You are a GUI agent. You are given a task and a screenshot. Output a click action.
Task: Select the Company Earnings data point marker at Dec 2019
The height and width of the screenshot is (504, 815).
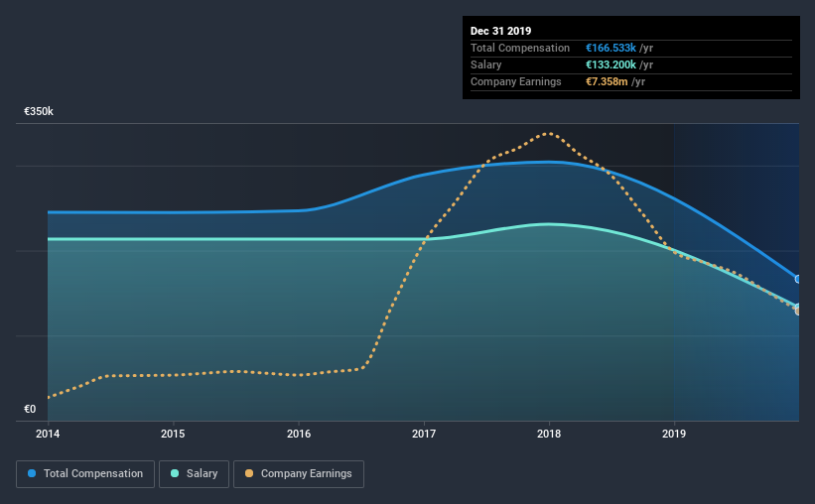798,312
